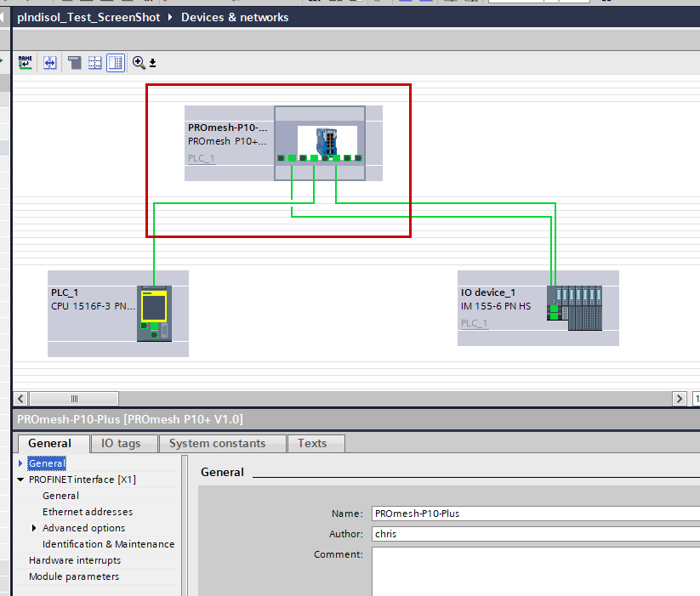Click the right arrow of horizontal scrollbar
This screenshot has height=596, width=700.
pos(679,399)
